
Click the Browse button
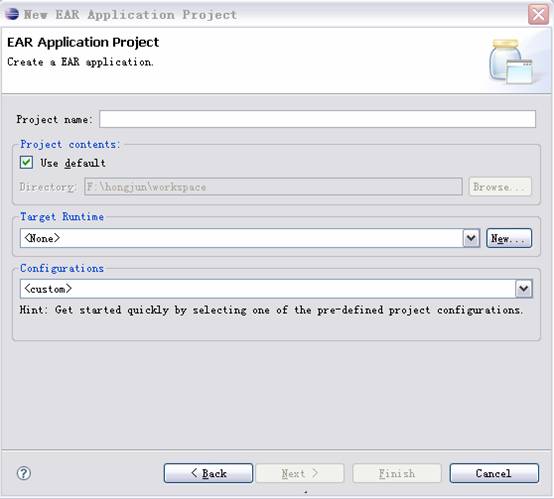tap(500, 187)
